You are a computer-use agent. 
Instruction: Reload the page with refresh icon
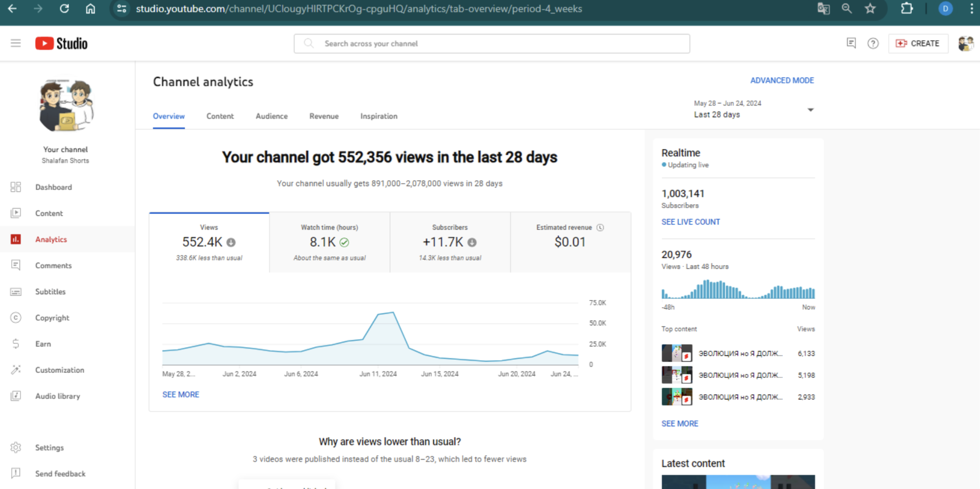pyautogui.click(x=64, y=8)
